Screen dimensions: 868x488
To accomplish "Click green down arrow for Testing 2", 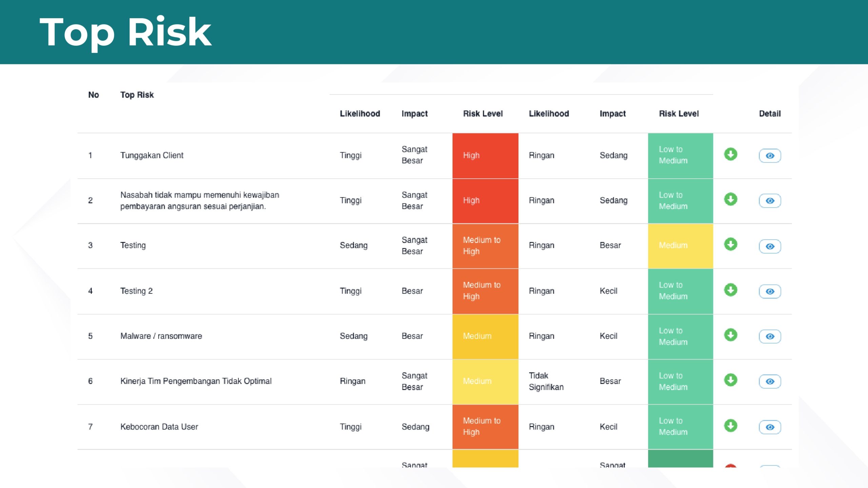I will [x=731, y=290].
